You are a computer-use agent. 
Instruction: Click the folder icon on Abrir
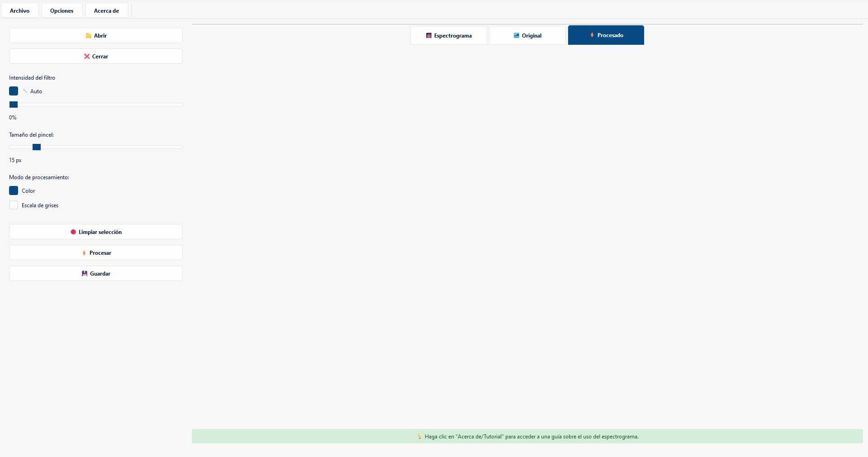click(89, 36)
